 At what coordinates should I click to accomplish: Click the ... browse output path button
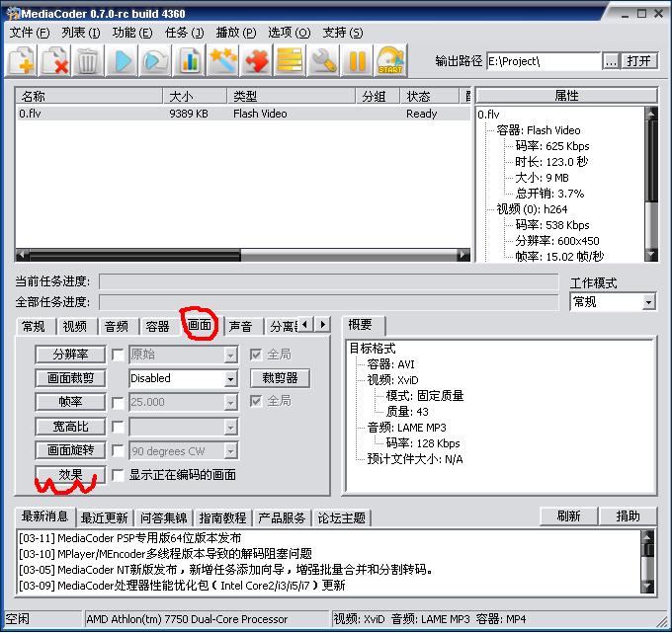[x=611, y=61]
